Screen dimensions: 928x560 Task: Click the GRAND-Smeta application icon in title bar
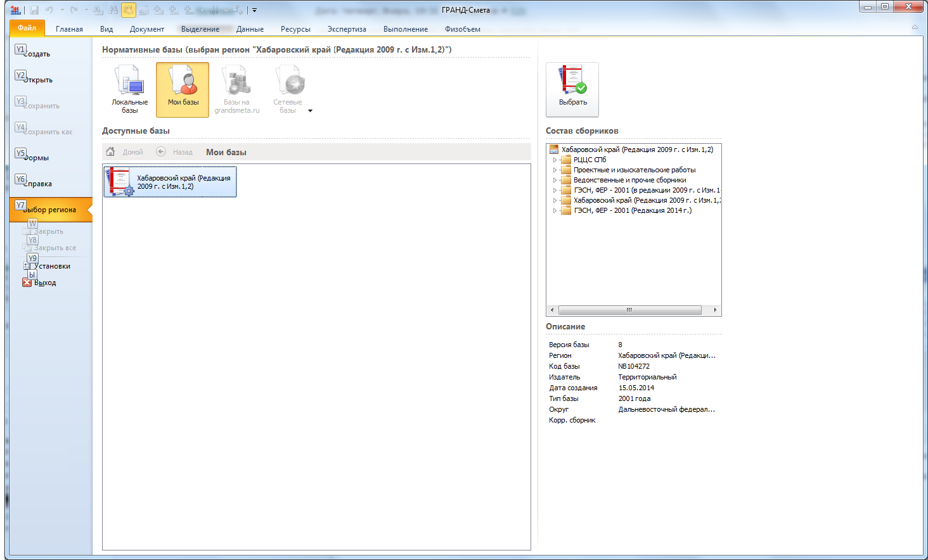tap(16, 10)
